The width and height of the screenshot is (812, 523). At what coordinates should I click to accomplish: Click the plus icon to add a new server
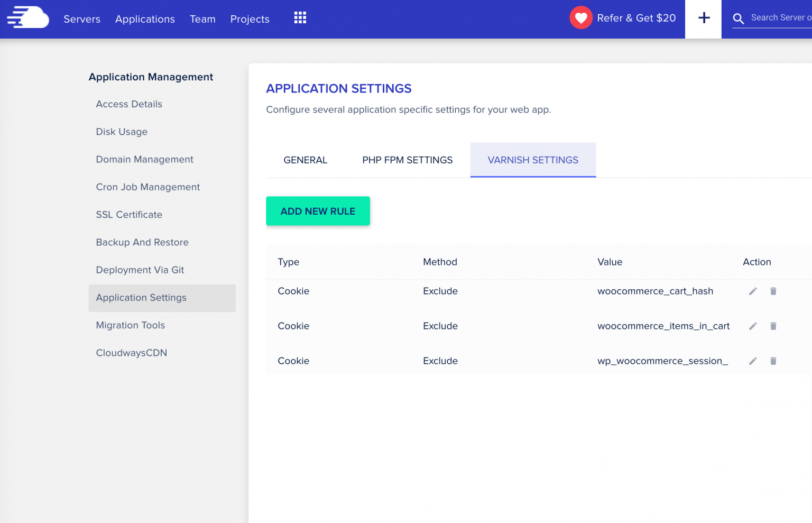tap(703, 17)
